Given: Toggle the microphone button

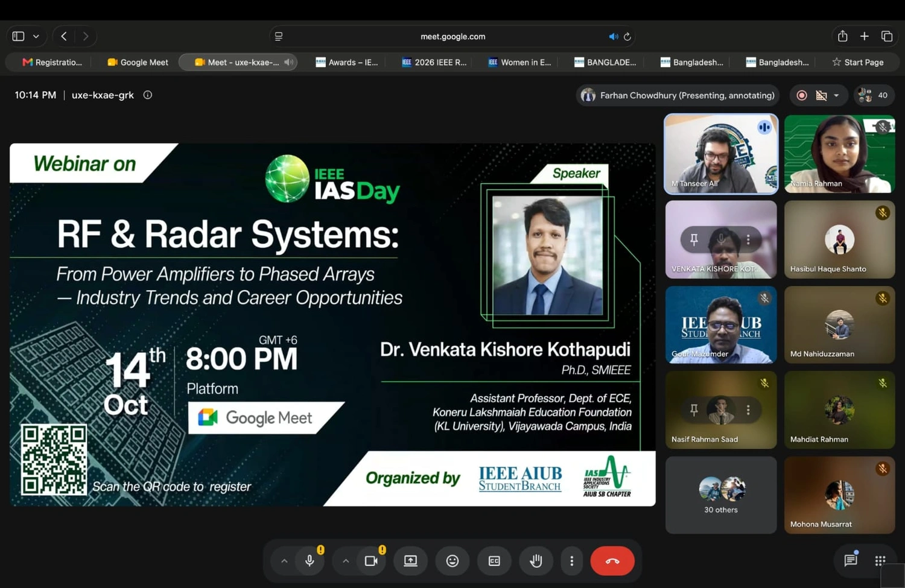Looking at the screenshot, I should point(310,561).
